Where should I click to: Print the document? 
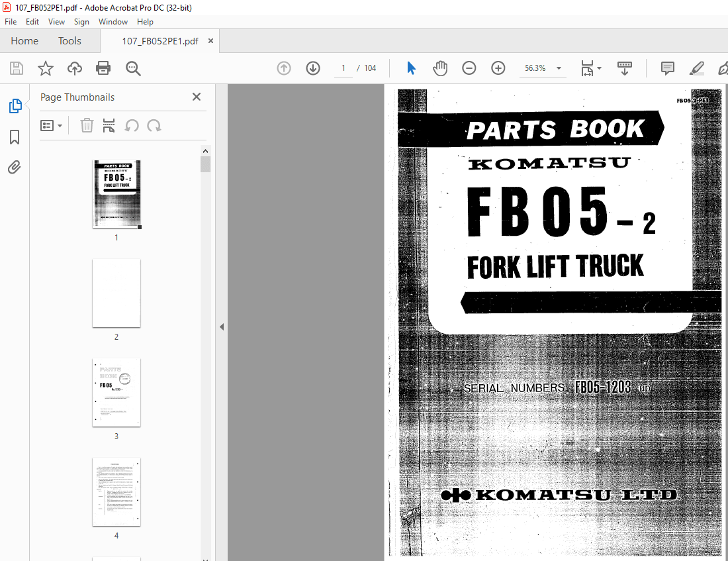104,68
